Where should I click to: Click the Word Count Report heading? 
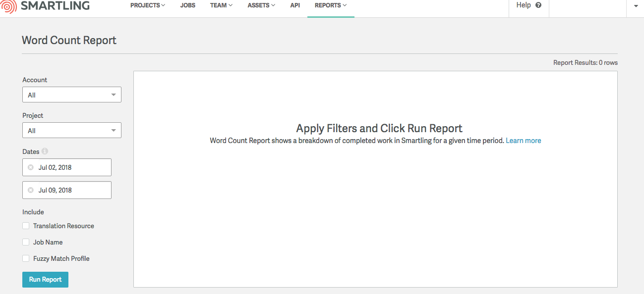[x=69, y=40]
